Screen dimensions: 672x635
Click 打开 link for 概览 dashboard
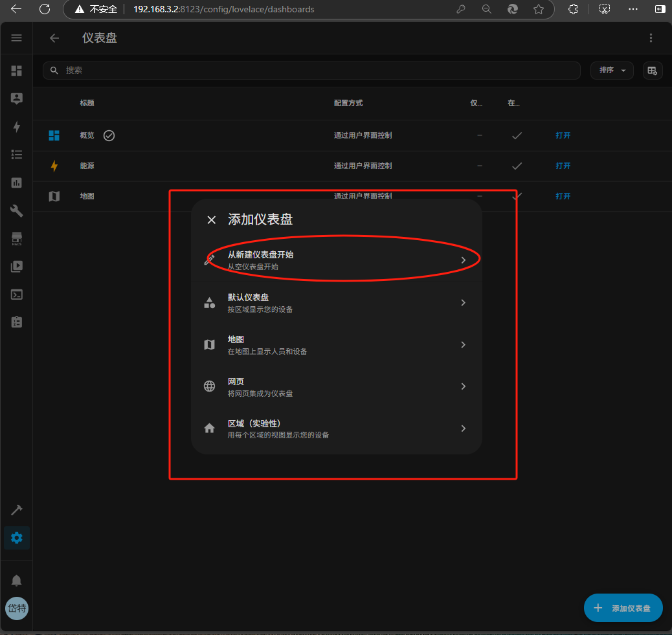[x=563, y=136]
